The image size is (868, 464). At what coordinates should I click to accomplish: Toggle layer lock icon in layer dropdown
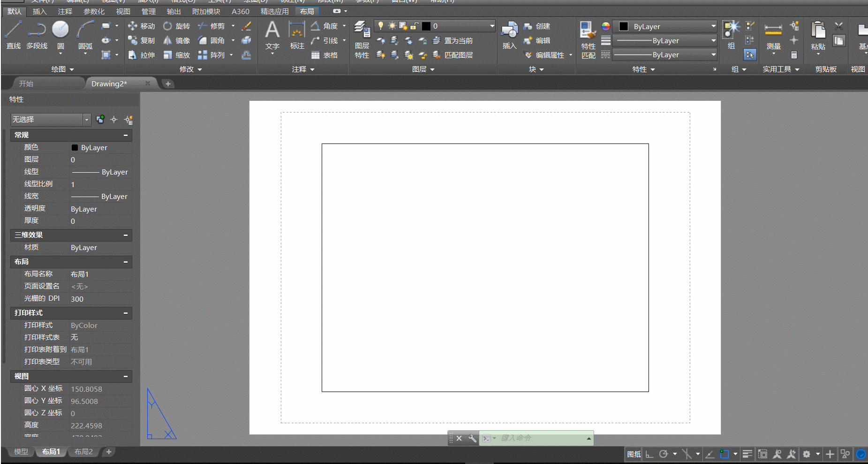[414, 26]
